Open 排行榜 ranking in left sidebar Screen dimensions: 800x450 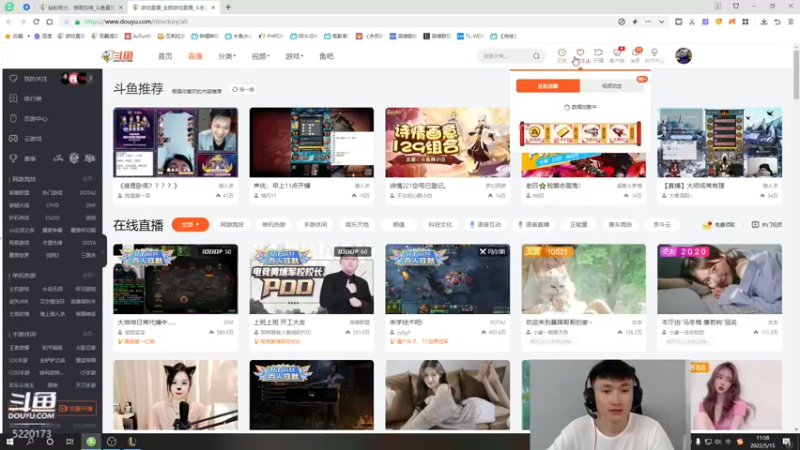(x=33, y=98)
